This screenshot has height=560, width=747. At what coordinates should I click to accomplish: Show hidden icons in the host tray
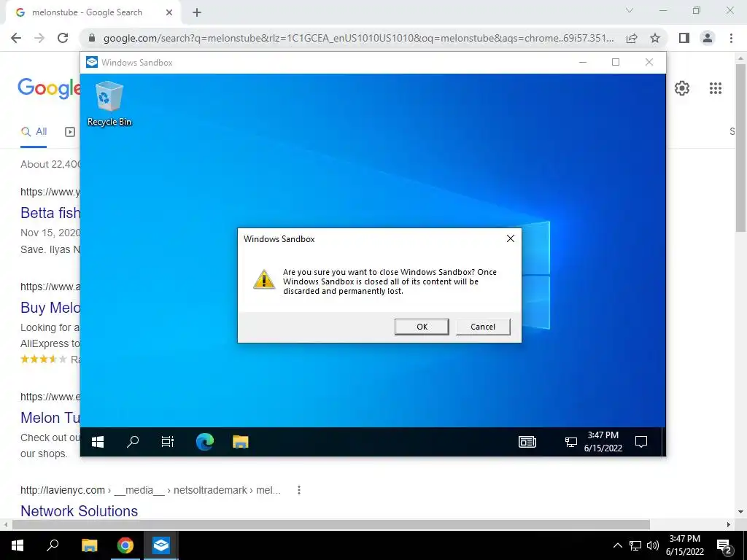[x=617, y=545]
